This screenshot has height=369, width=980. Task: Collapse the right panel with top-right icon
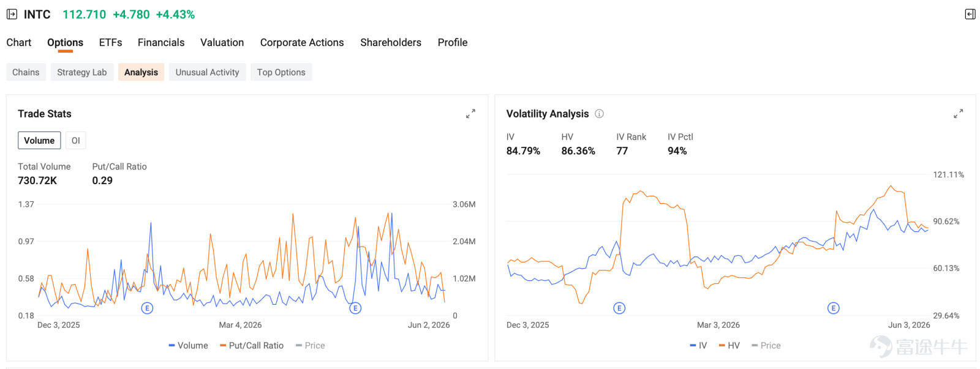[970, 14]
